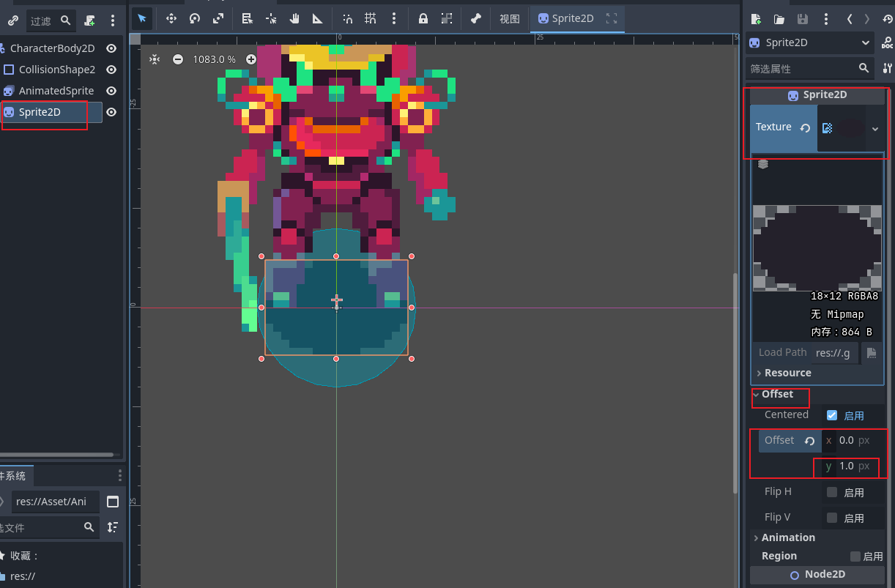Screen dimensions: 895x588
Task: Enable the Flip V checkbox
Action: click(x=832, y=518)
